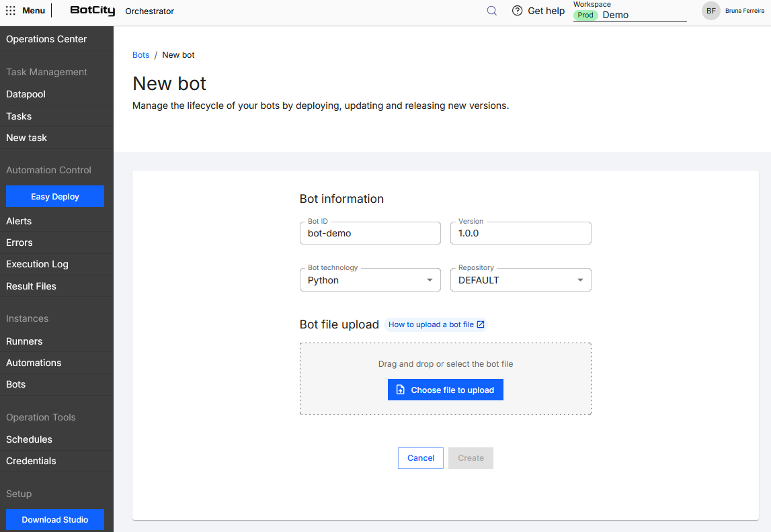Click the Bot file upload heading
771x532 pixels.
339,324
